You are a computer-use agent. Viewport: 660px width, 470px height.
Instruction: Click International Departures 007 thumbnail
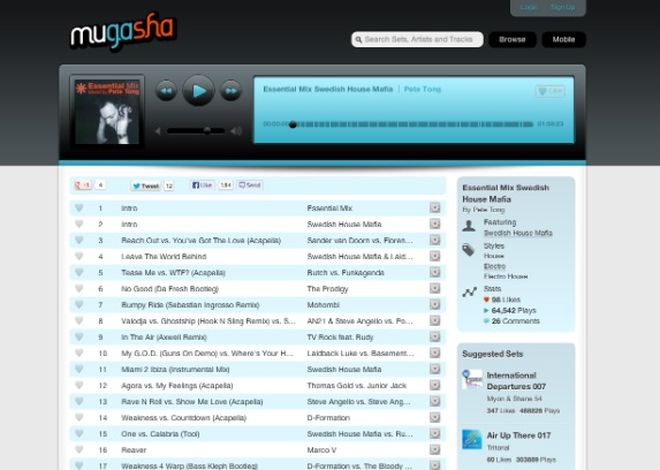pos(472,379)
